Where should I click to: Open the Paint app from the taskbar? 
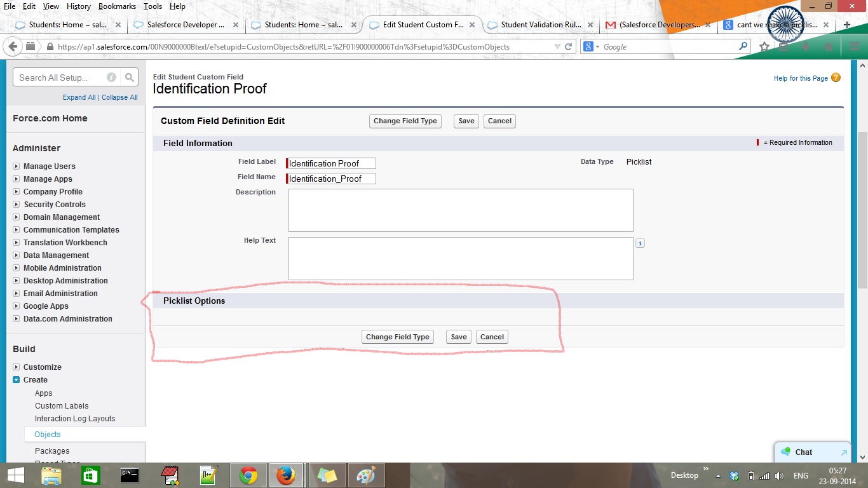coord(366,475)
